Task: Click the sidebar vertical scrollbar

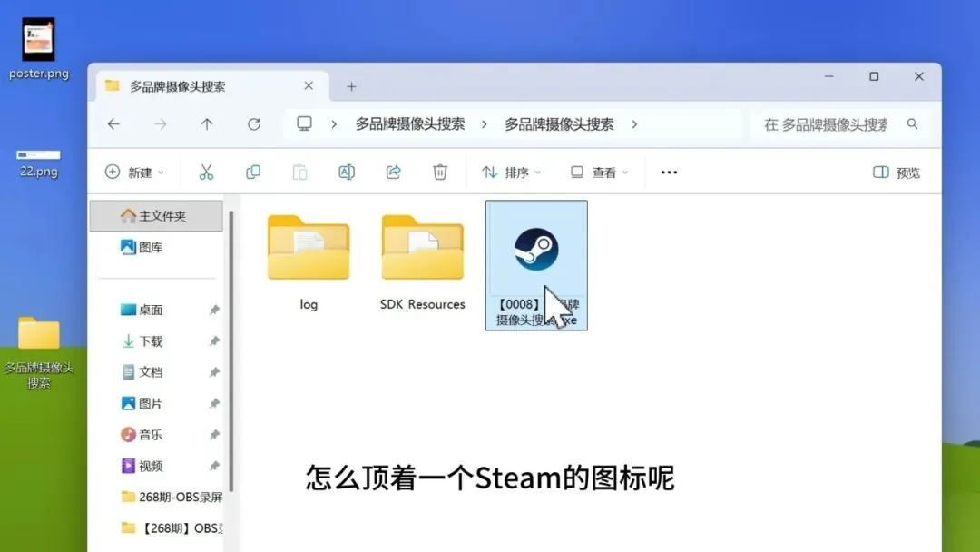Action: (231, 350)
